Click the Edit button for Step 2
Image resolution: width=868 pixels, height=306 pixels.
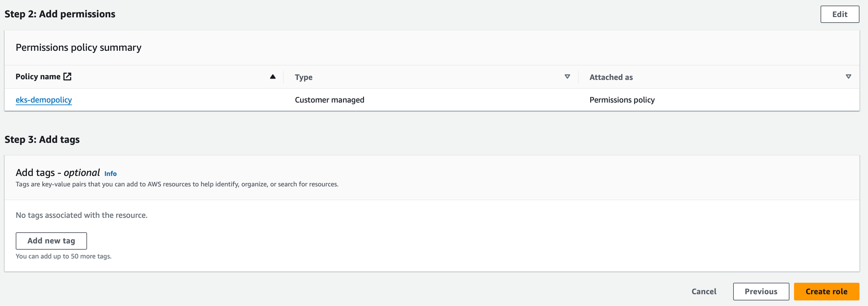(839, 14)
